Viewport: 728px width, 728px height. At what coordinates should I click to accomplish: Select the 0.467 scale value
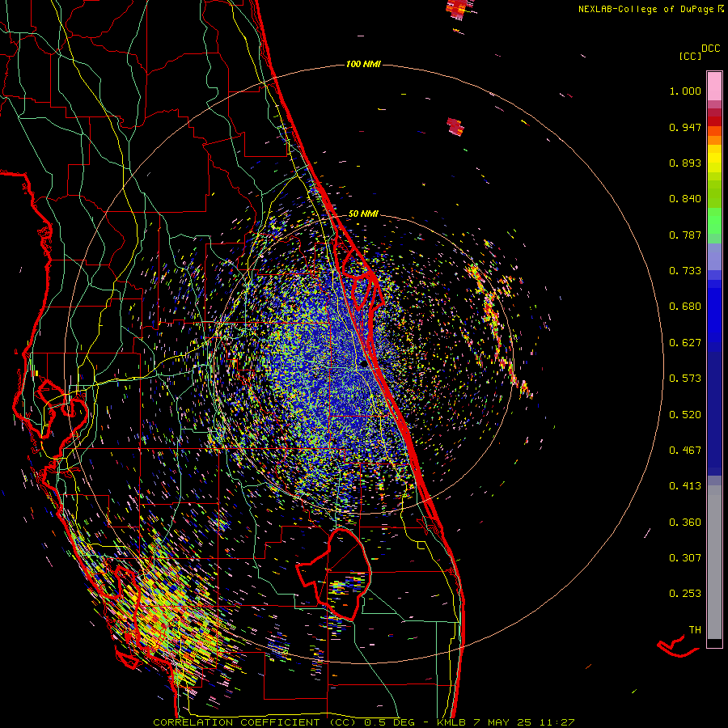pyautogui.click(x=685, y=451)
